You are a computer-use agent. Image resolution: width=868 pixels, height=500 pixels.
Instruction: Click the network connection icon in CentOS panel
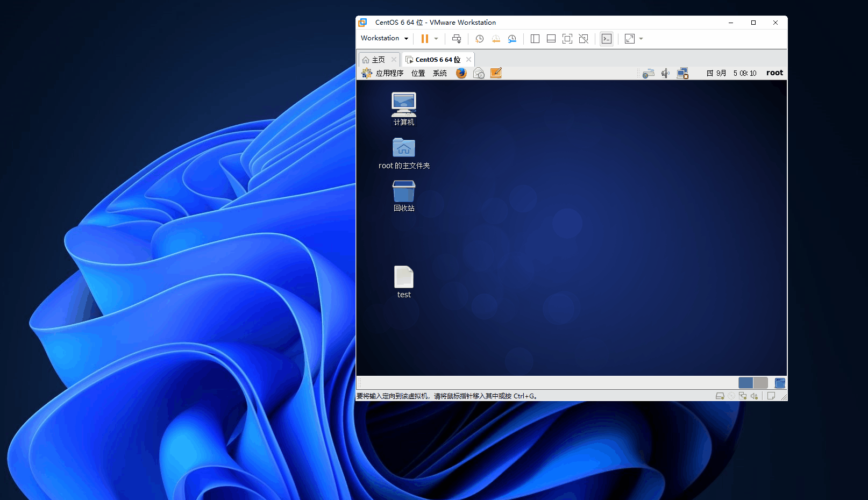[x=682, y=73]
